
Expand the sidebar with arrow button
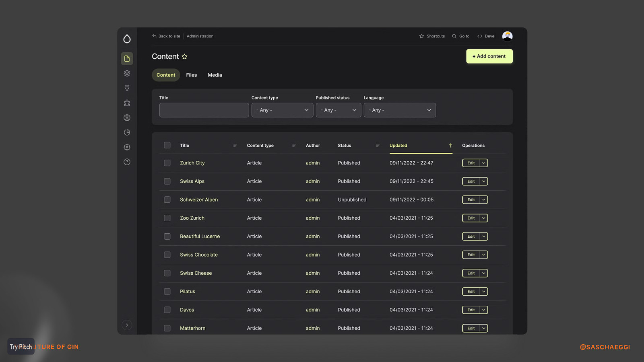pyautogui.click(x=127, y=325)
